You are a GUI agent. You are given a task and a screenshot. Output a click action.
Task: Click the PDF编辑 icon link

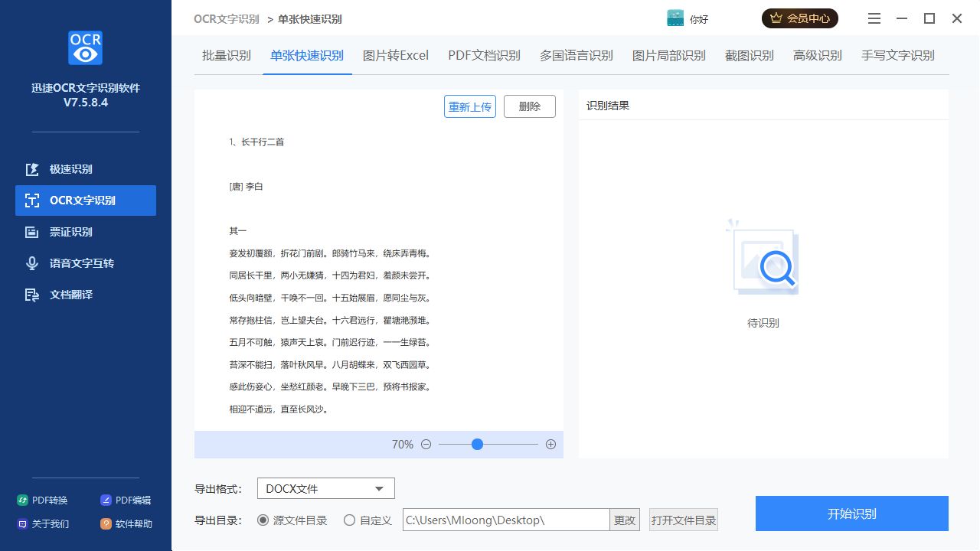click(x=126, y=500)
